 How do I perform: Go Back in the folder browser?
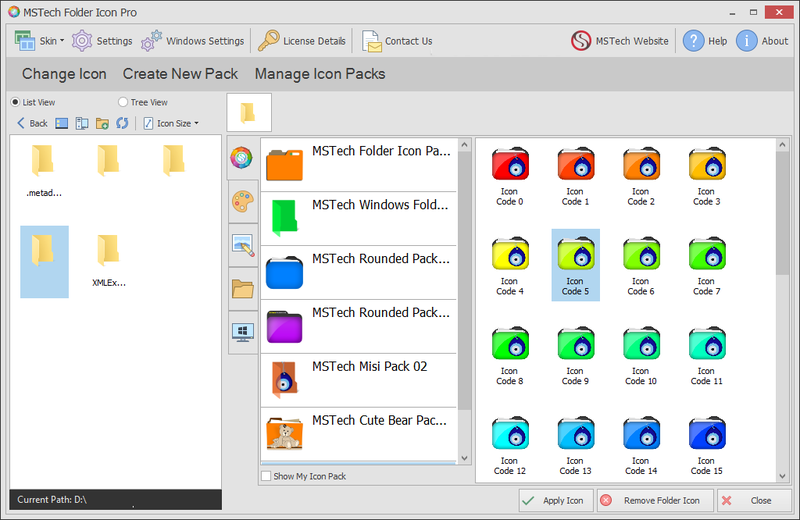tap(32, 123)
